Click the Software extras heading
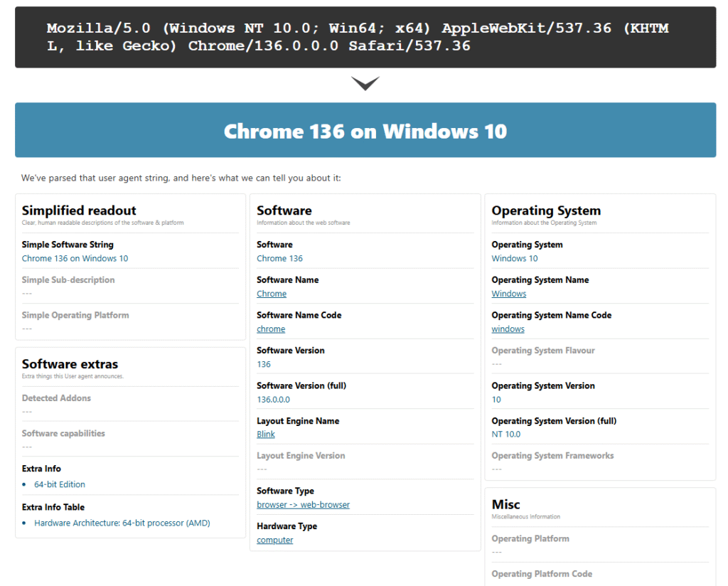The height and width of the screenshot is (586, 728). pyautogui.click(x=70, y=363)
